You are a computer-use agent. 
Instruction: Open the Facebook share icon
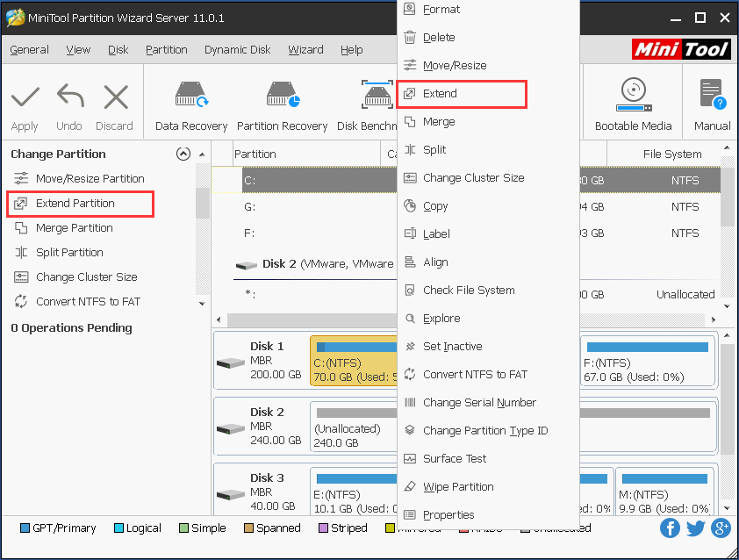(x=670, y=528)
